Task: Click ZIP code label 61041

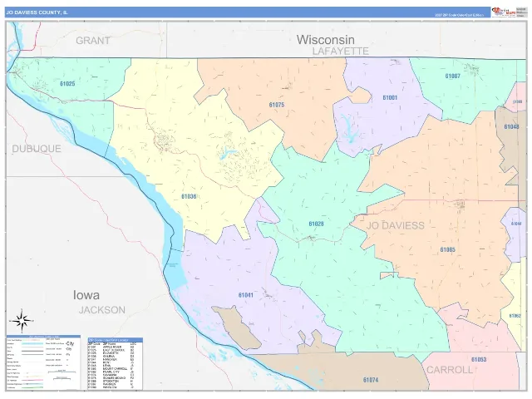Action: click(246, 295)
